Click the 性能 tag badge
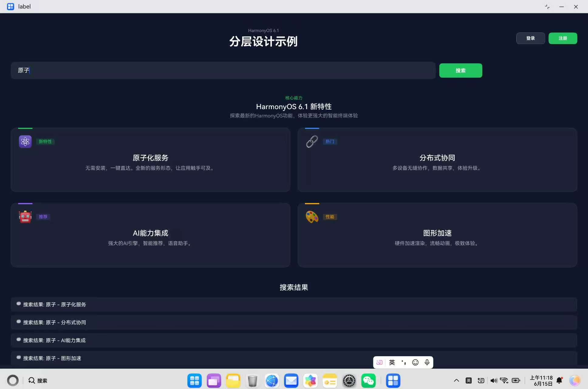The height and width of the screenshot is (389, 588). pos(330,217)
